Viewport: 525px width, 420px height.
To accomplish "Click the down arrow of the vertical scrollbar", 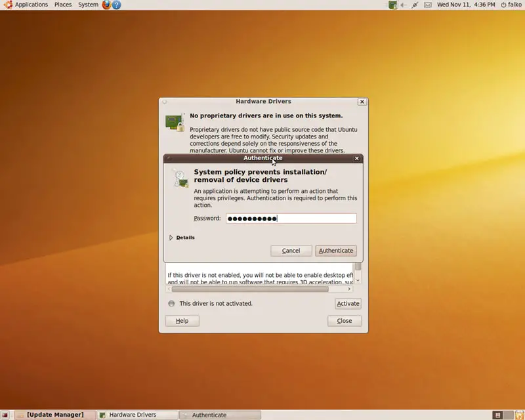I will 358,280.
